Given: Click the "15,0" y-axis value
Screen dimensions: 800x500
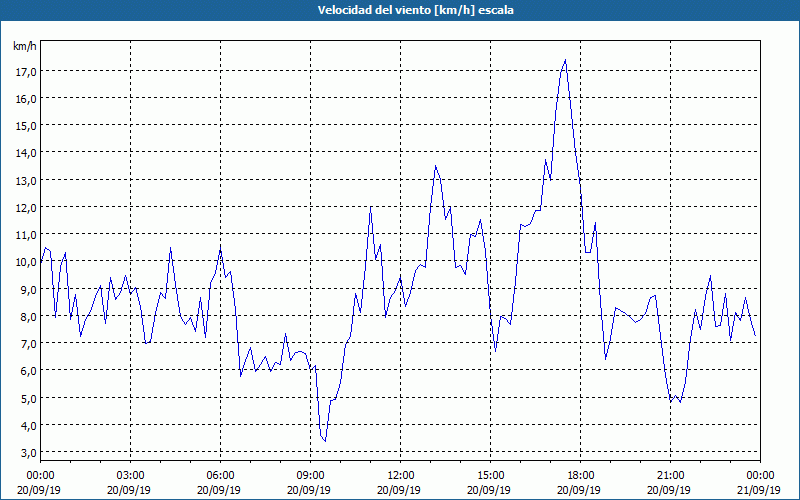Looking at the screenshot, I should (x=27, y=126).
